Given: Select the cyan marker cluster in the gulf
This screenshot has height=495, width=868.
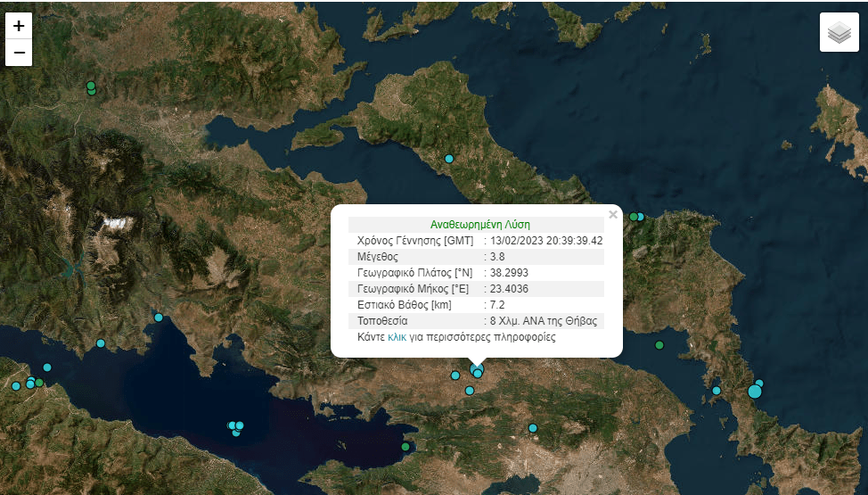Looking at the screenshot, I should tap(235, 427).
